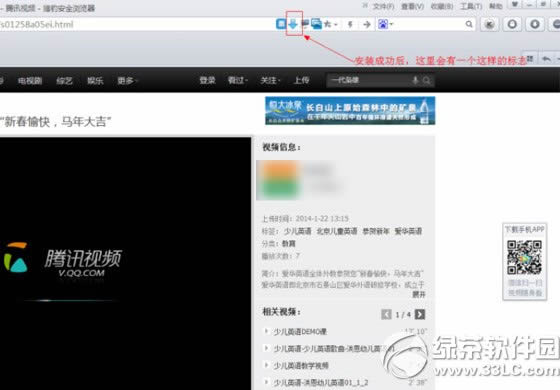Click the round toolbar button with down arrow
The image size is (560, 390).
coord(535,24)
